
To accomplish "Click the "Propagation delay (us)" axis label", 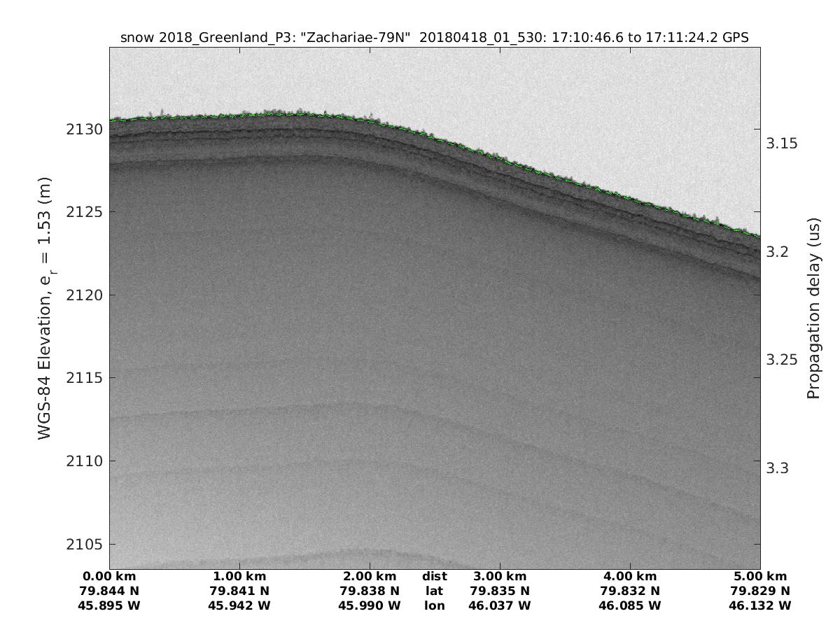I will 813,308.
